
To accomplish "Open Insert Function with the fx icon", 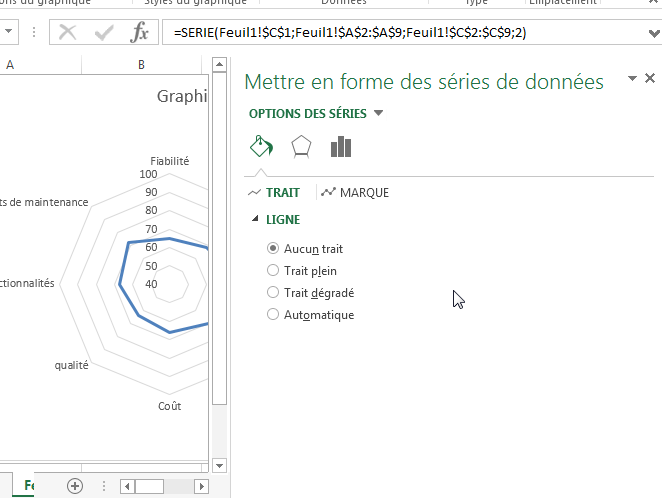I will point(140,33).
